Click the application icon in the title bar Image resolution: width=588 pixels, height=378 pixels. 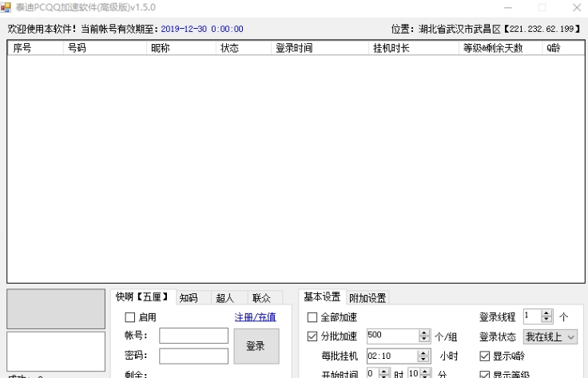tap(6, 7)
